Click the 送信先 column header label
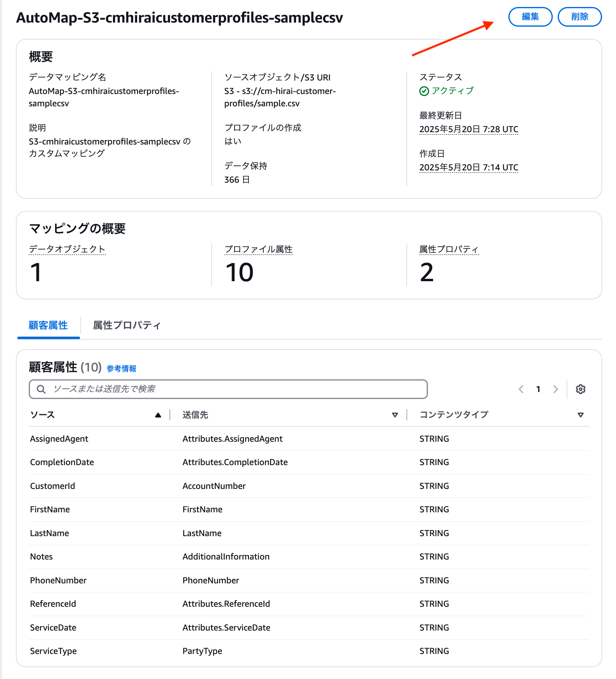Viewport: 616px width, 679px height. click(x=195, y=415)
